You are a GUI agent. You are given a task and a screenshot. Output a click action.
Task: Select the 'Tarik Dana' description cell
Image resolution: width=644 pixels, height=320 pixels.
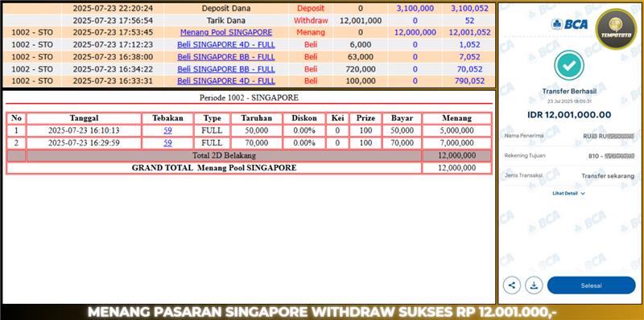[226, 21]
